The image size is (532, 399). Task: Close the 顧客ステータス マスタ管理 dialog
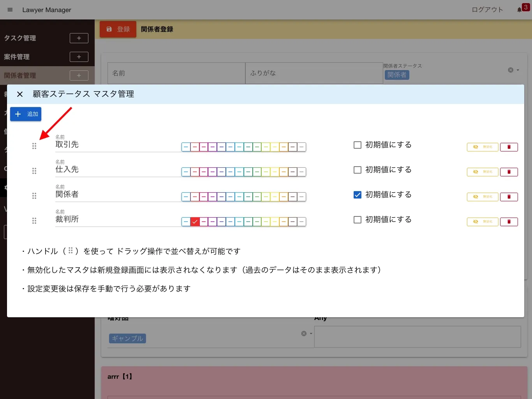tap(20, 94)
